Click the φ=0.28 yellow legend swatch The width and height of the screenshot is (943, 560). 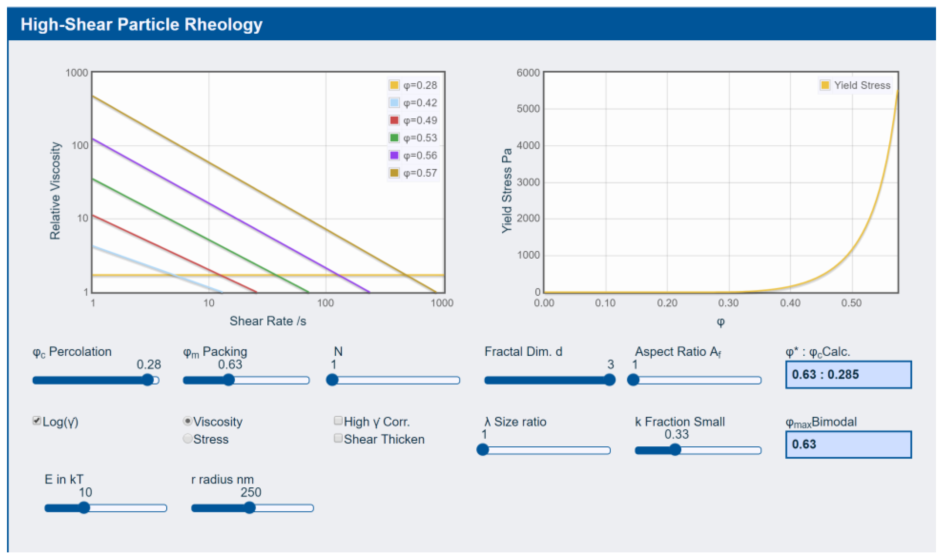(394, 85)
